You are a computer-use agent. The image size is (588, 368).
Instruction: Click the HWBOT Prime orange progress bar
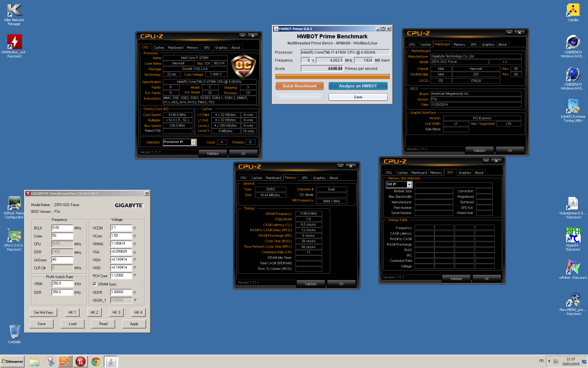pos(332,76)
